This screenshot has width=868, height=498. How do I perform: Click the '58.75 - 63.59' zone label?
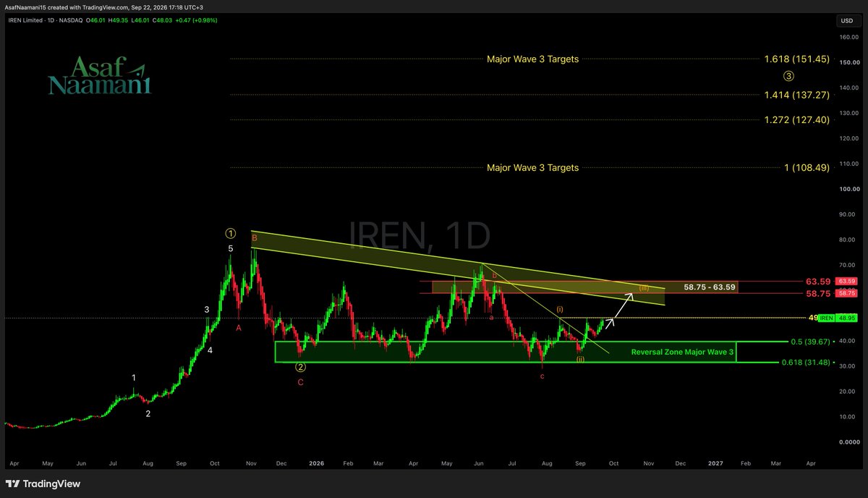coord(710,287)
